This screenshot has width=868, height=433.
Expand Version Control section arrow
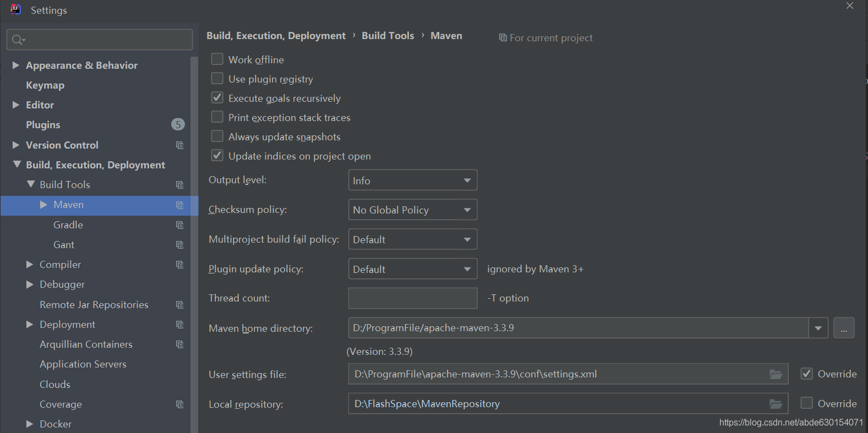point(16,145)
